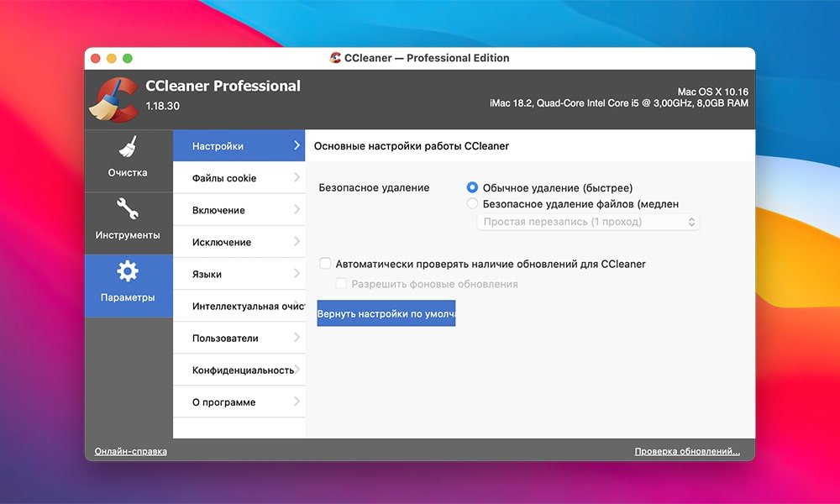Select Безопасное удаление файлов radio button
The height and width of the screenshot is (504, 840).
click(x=472, y=203)
